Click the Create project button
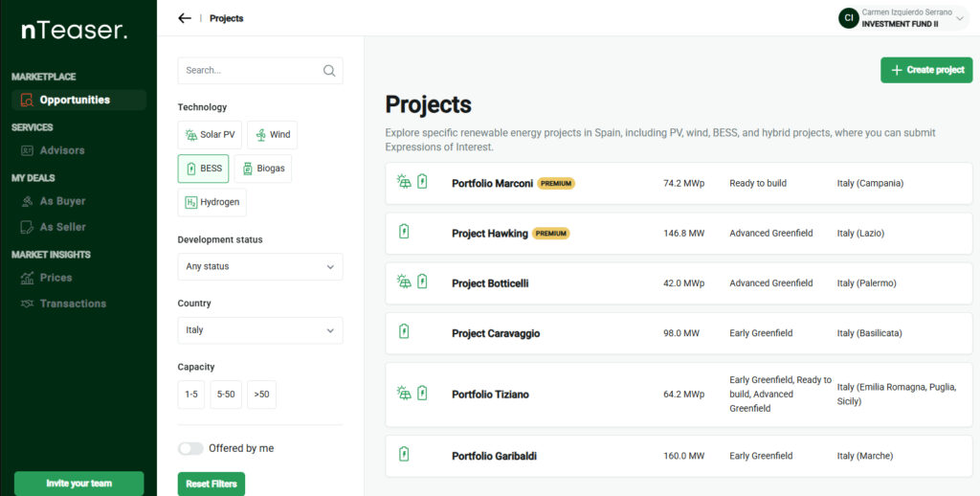Screen dimensions: 980x496 [x=925, y=70]
